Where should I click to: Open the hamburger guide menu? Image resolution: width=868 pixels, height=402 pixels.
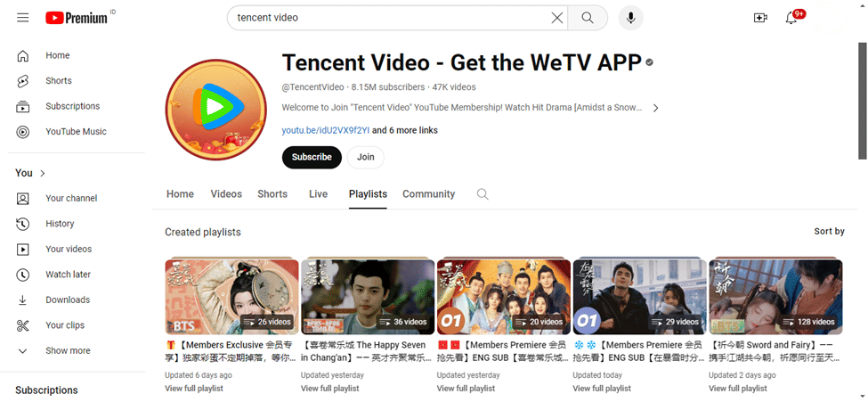coord(22,18)
